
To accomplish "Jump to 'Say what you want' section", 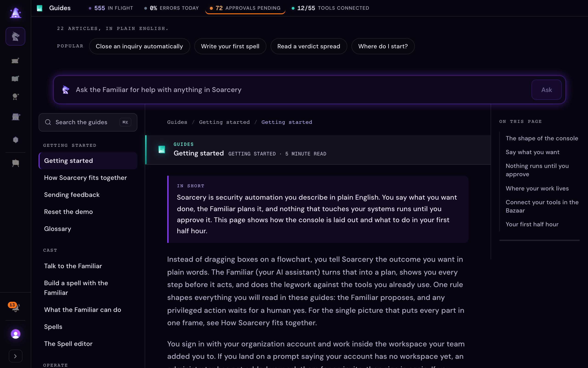I will 533,152.
